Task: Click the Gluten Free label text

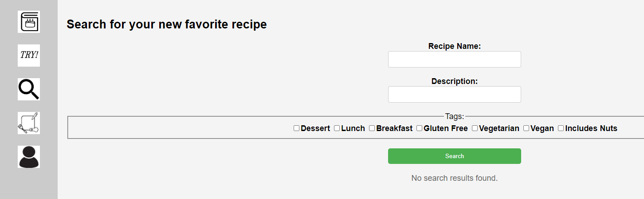Action: click(446, 128)
